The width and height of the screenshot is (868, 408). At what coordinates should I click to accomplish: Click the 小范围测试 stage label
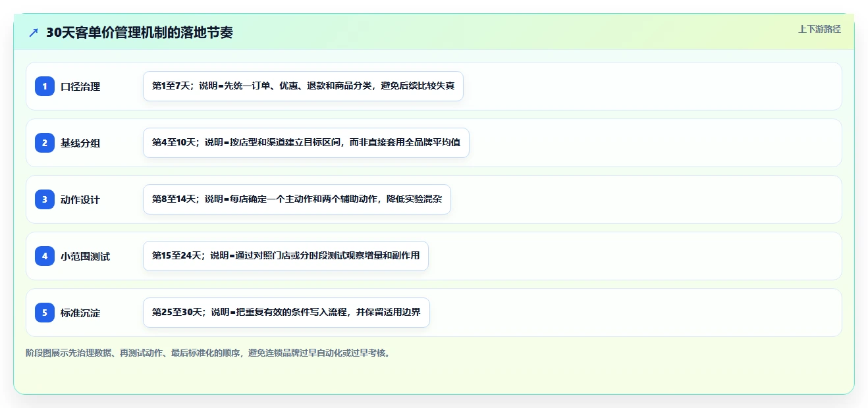coord(86,256)
